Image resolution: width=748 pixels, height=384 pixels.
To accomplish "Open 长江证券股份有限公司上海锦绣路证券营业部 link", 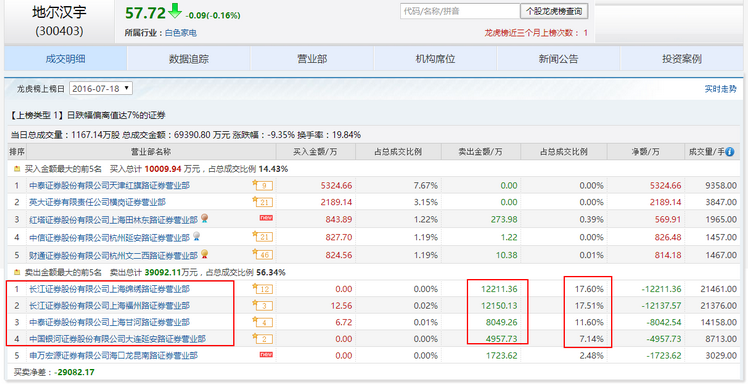I will 109,289.
